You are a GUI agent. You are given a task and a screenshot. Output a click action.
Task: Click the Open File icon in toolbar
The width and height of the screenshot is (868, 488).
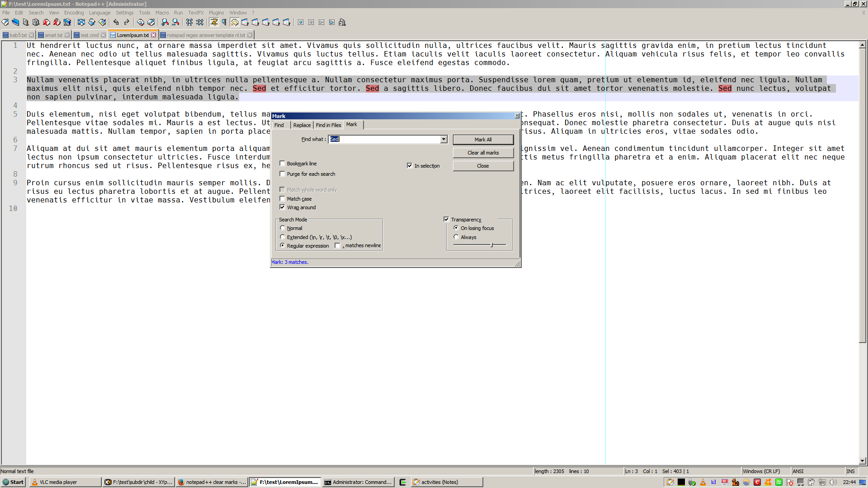coord(15,22)
